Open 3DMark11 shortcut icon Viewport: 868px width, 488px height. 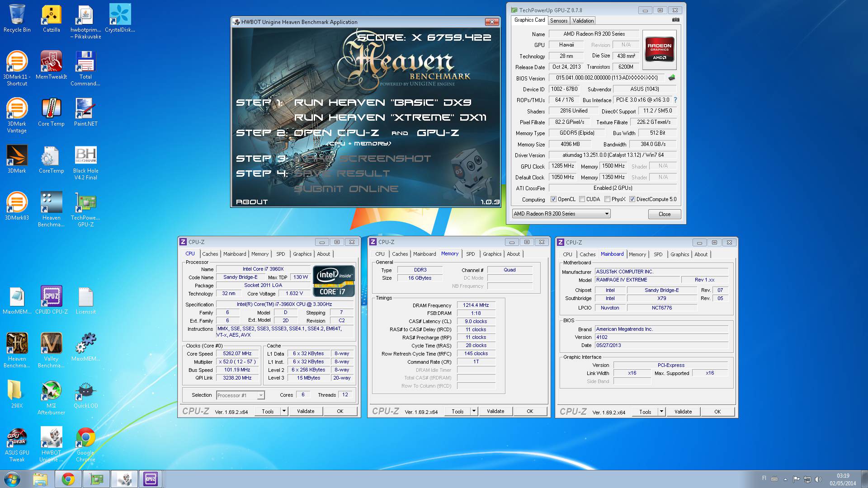17,68
